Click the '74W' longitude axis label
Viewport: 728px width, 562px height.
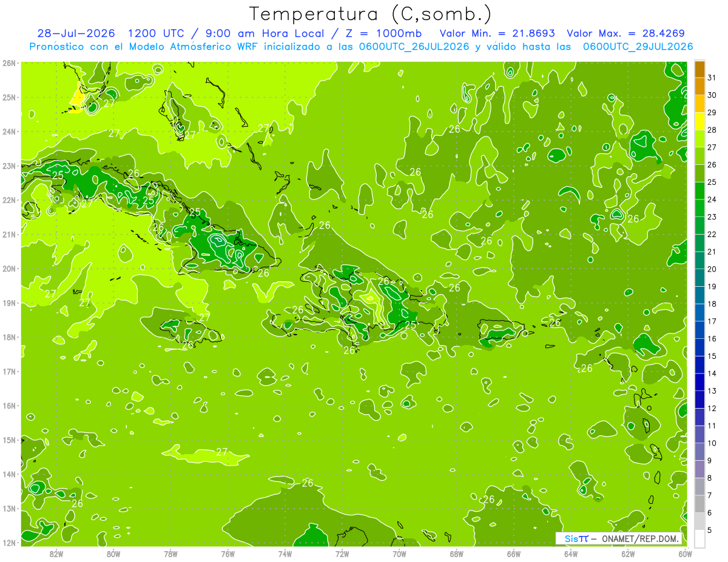(x=285, y=553)
